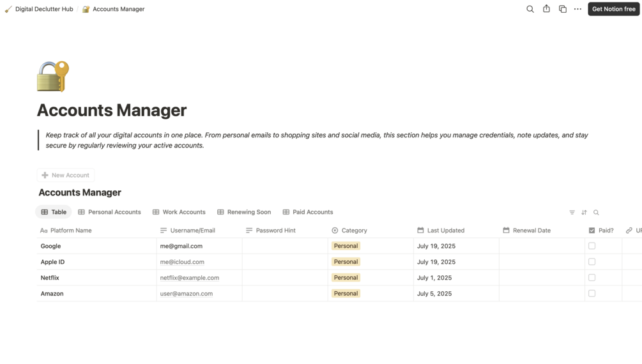Click the Get Notion free button
642x364 pixels.
614,9
